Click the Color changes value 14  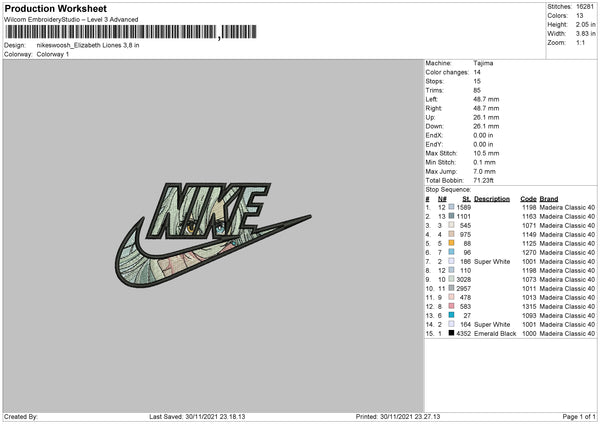(x=477, y=72)
